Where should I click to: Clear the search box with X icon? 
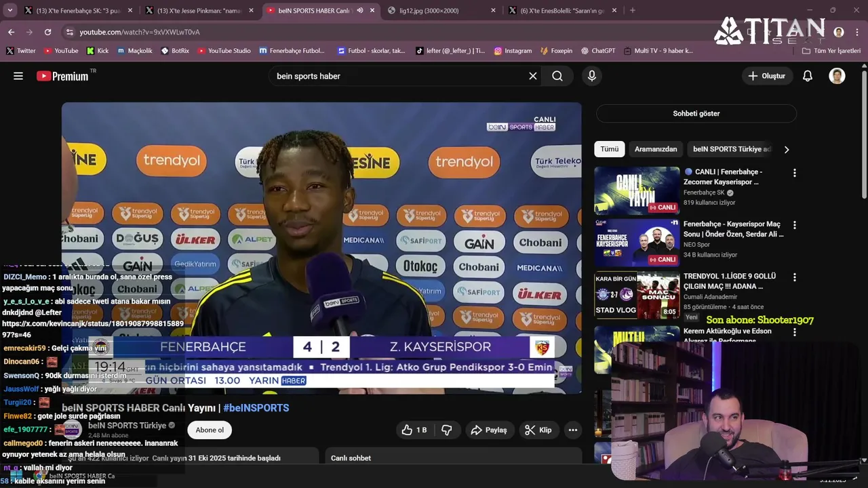pyautogui.click(x=533, y=76)
